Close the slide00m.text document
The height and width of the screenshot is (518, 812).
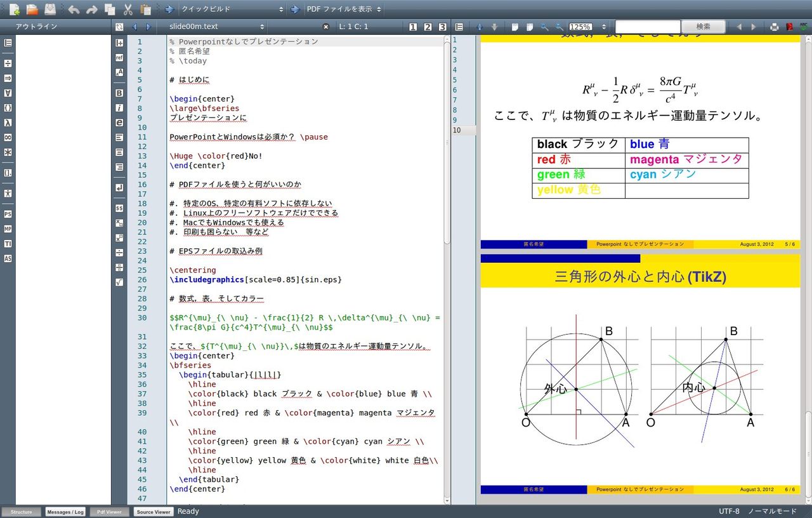point(326,27)
